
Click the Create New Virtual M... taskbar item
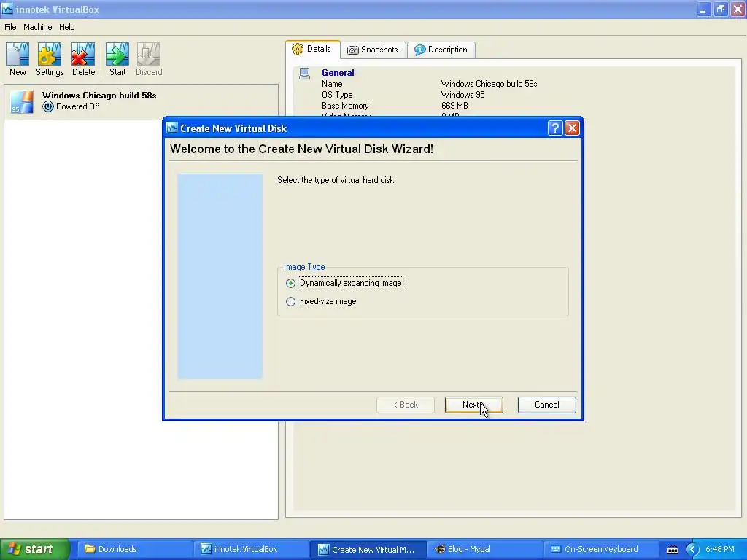pos(368,550)
